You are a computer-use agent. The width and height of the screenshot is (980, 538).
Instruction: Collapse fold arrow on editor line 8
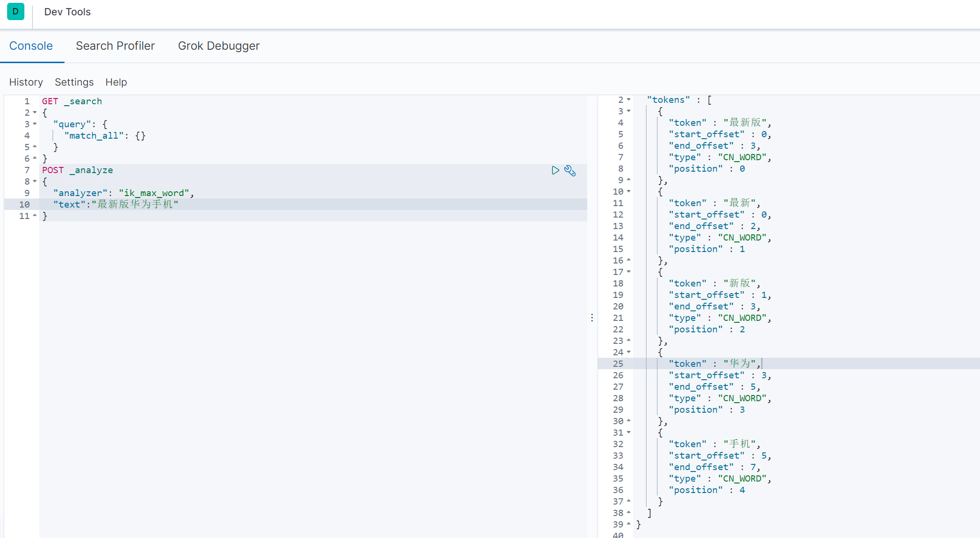[x=35, y=181]
